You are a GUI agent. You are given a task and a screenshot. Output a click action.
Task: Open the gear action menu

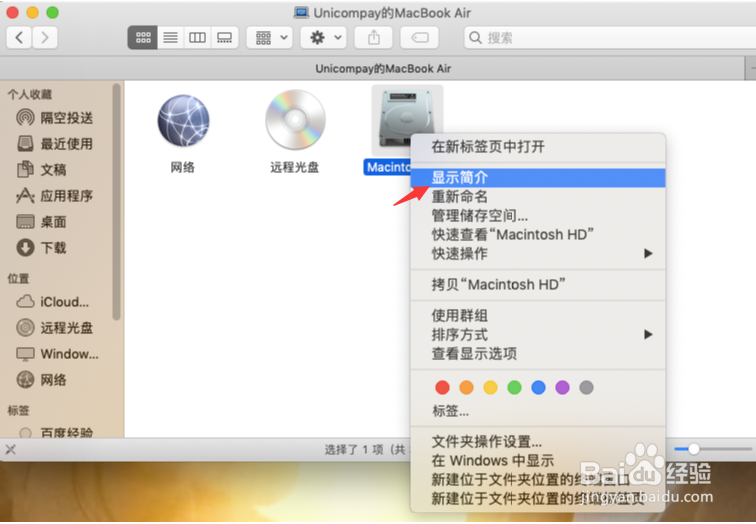pyautogui.click(x=325, y=38)
